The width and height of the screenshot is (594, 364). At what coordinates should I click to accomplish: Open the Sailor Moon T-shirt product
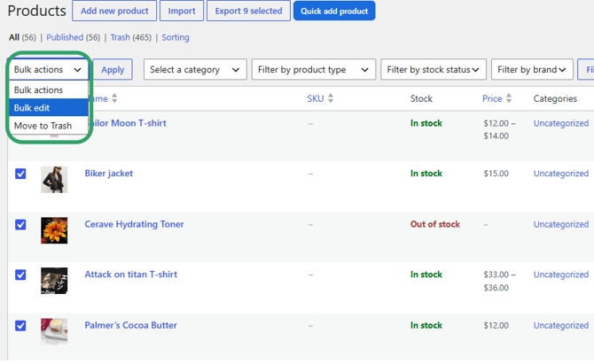coord(128,123)
